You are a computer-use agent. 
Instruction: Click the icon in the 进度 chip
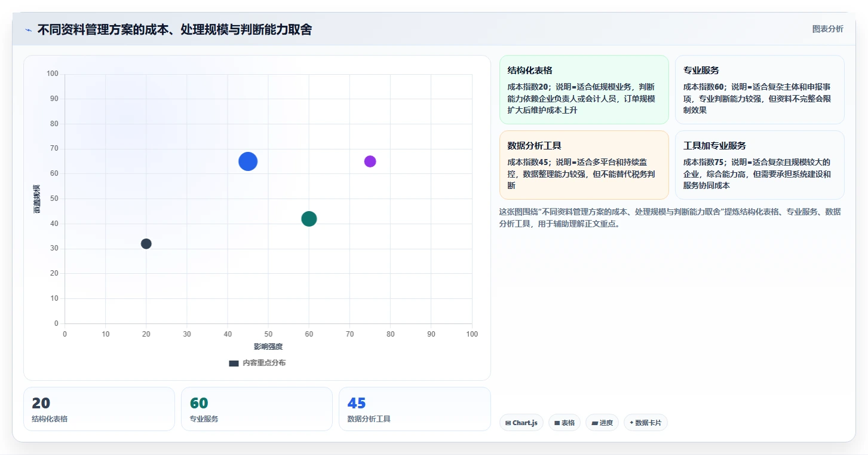(x=594, y=423)
